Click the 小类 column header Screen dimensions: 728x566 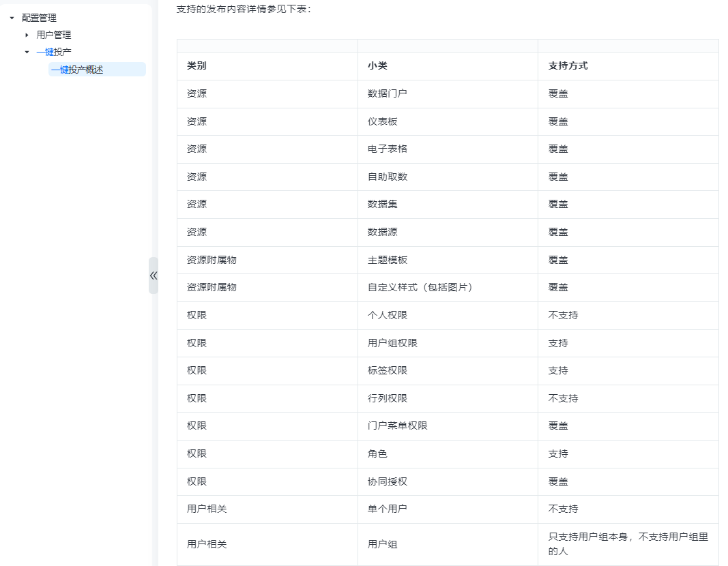[377, 66]
